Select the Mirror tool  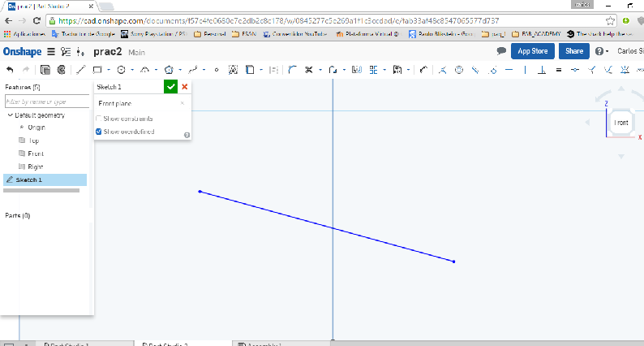[x=357, y=70]
